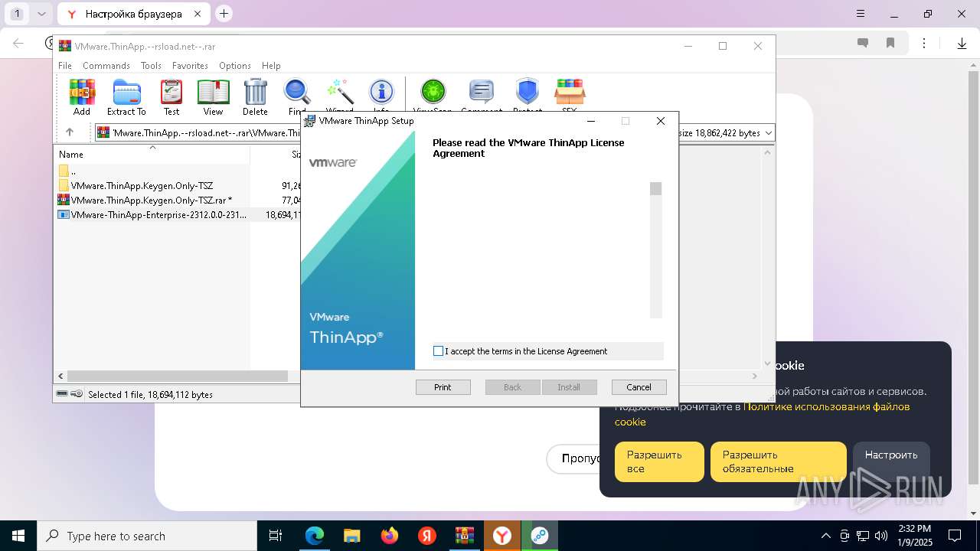Open File Explorer from taskbar

click(351, 536)
